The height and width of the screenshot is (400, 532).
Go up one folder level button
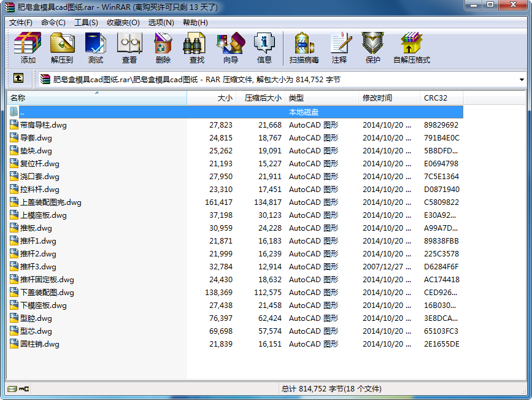click(x=18, y=79)
